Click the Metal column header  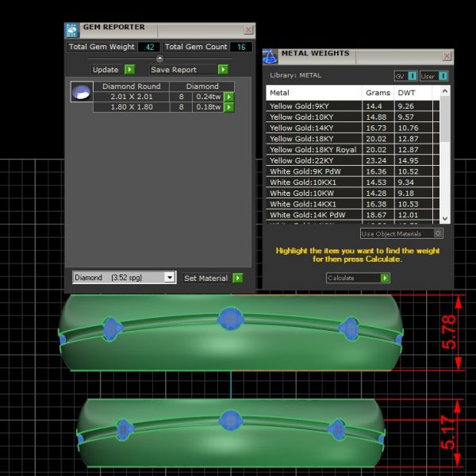click(x=314, y=93)
